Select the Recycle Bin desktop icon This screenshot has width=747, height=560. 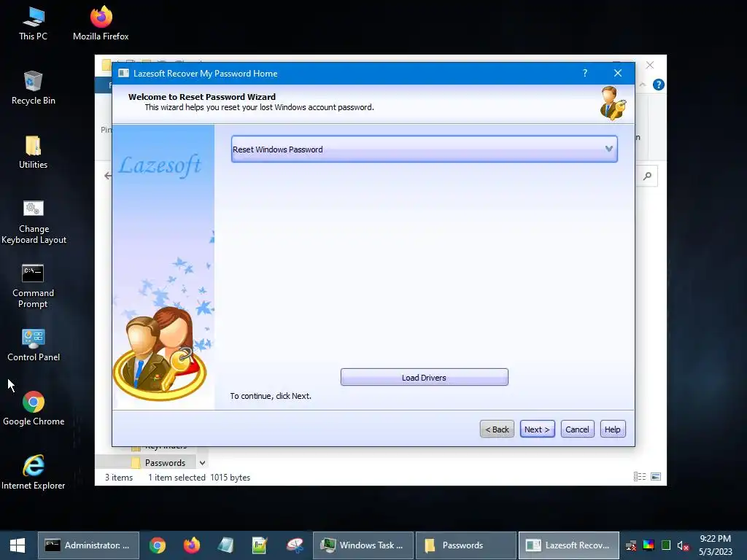[33, 87]
